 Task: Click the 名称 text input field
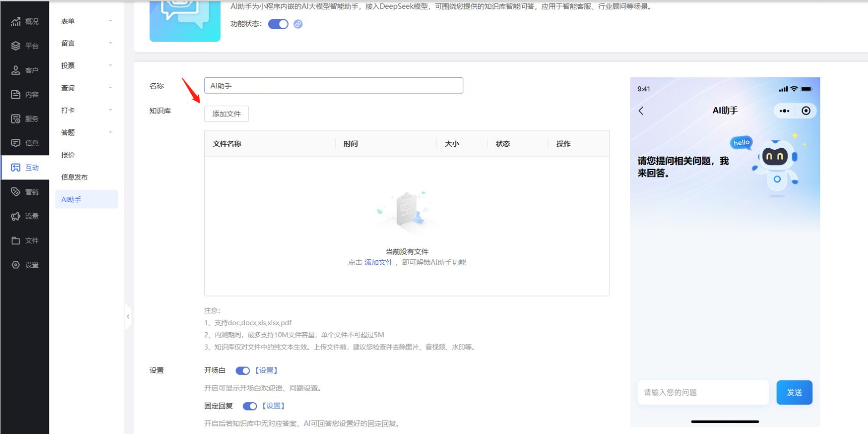point(333,86)
